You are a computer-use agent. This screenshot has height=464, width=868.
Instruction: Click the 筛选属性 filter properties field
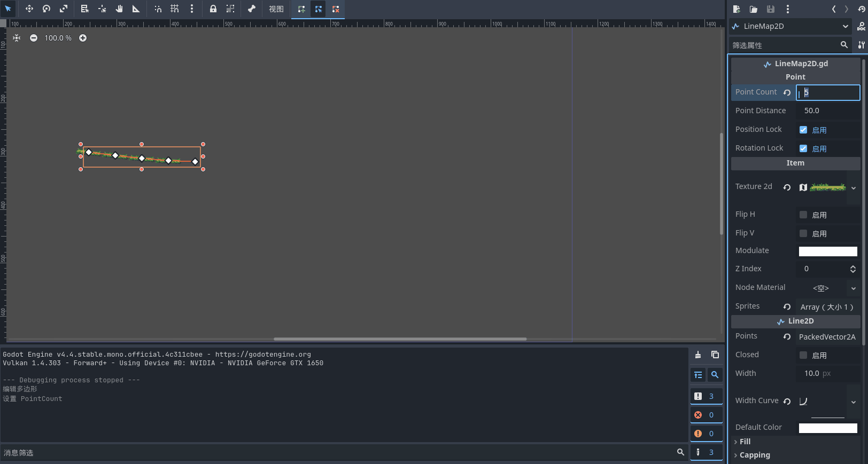784,45
